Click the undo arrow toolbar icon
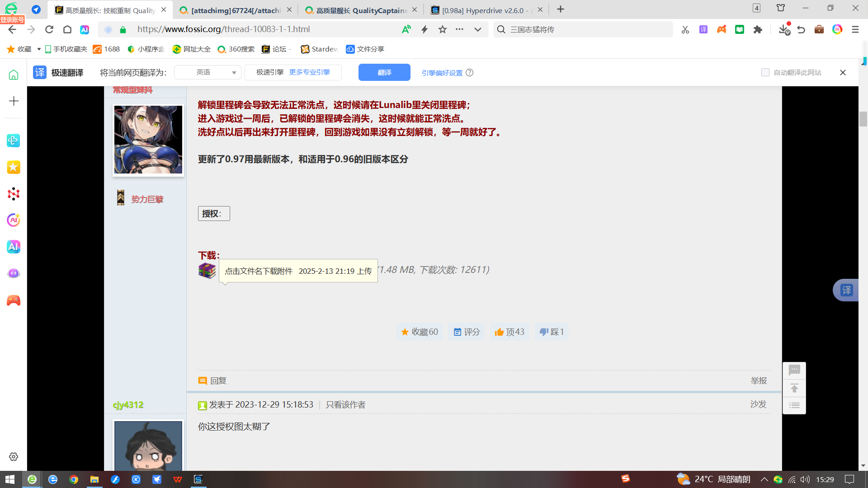Screen dimensions: 868x488 801,30
